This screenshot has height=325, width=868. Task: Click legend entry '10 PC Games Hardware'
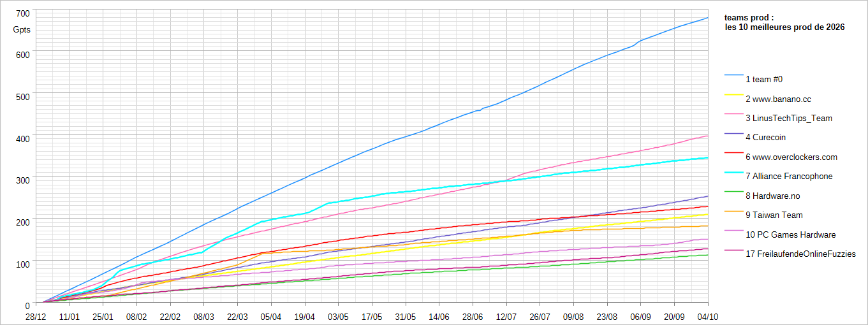point(791,235)
